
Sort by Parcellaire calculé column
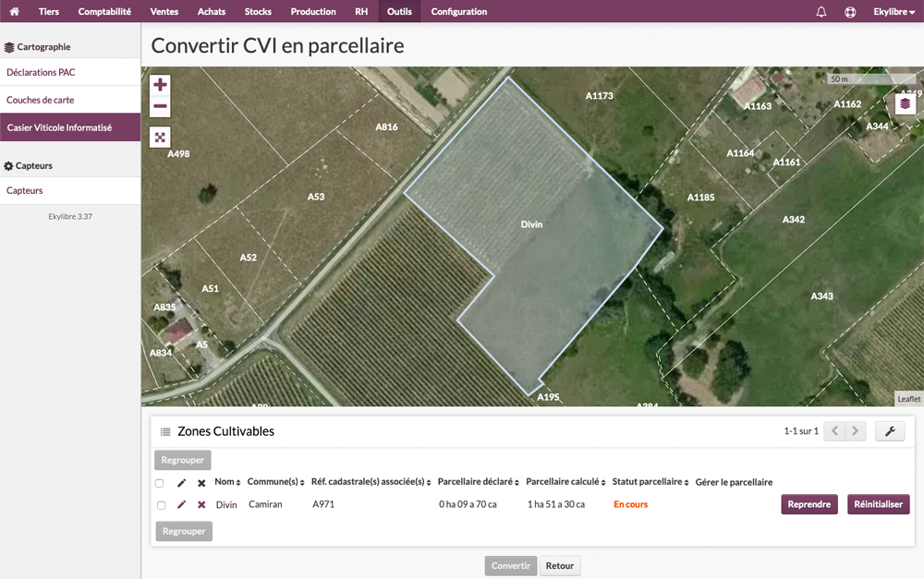point(565,482)
